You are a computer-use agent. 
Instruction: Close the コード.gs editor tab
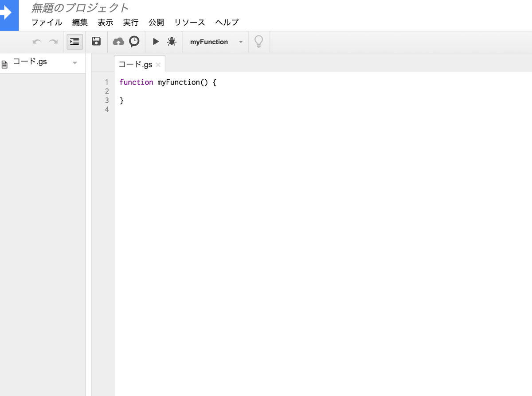[158, 65]
